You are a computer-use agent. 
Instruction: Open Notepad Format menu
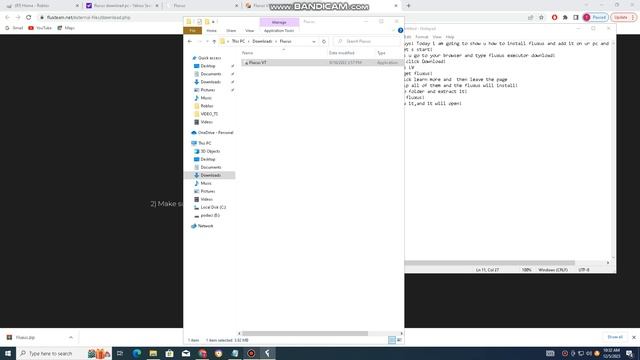pyautogui.click(x=422, y=37)
